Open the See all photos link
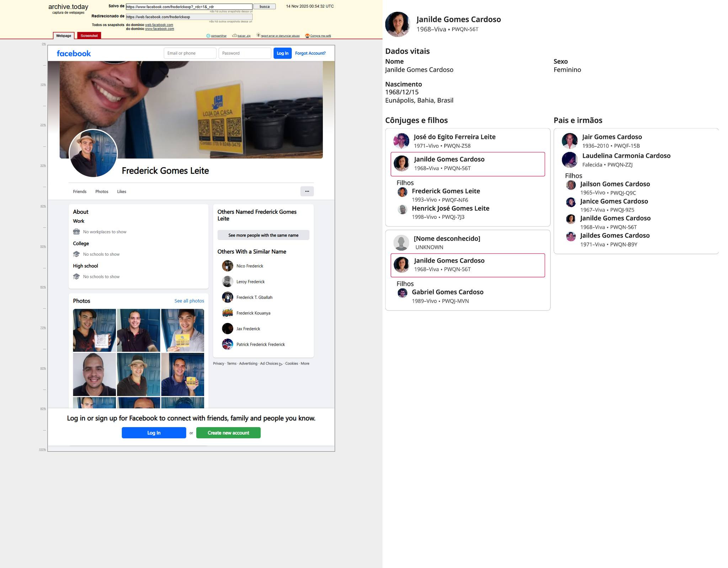 coord(189,301)
